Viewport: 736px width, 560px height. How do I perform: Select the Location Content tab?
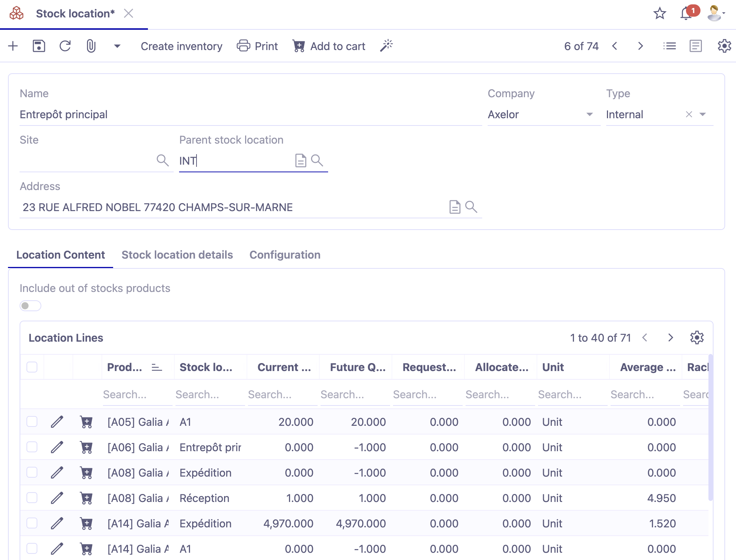tap(61, 255)
